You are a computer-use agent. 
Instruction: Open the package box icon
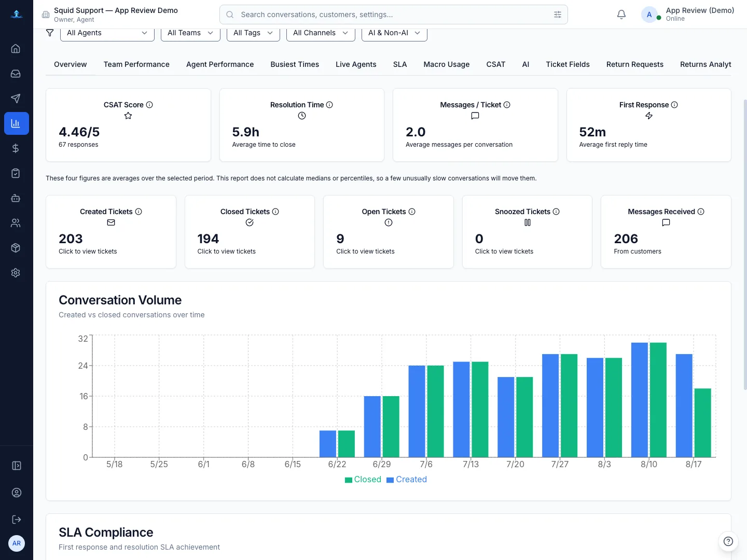pyautogui.click(x=16, y=248)
